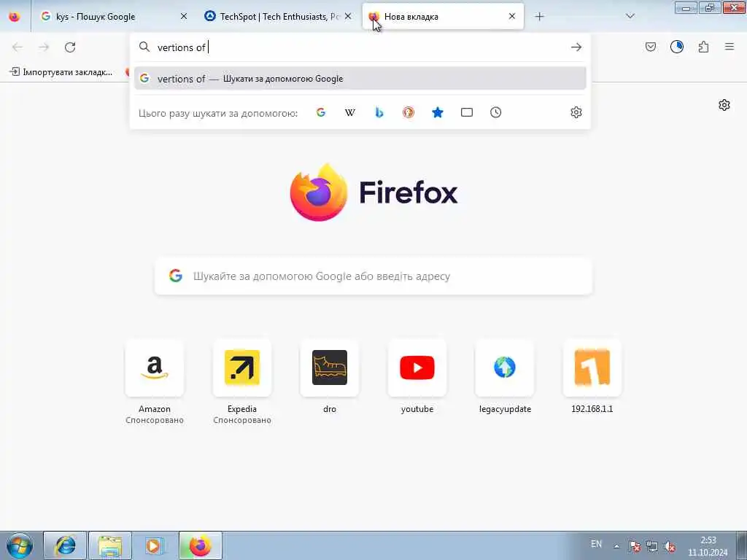747x560 pixels.
Task: Open Windows Explorer from taskbar
Action: click(x=110, y=545)
